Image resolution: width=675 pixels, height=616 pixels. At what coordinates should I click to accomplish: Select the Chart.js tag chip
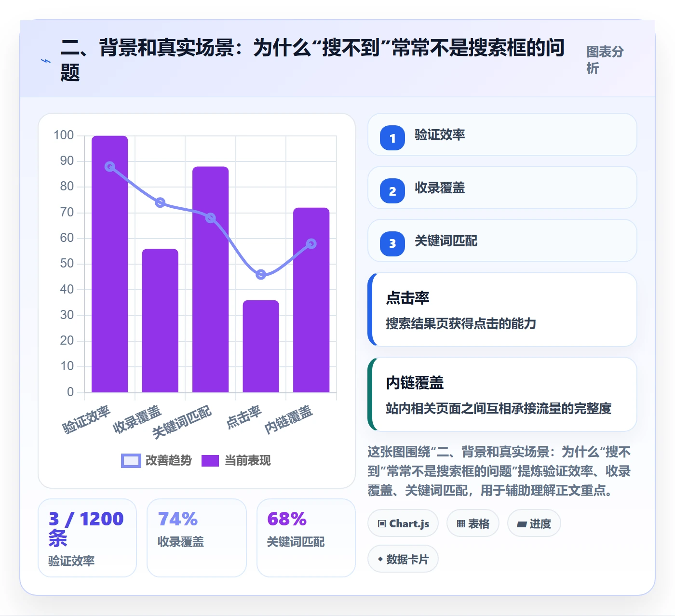403,523
